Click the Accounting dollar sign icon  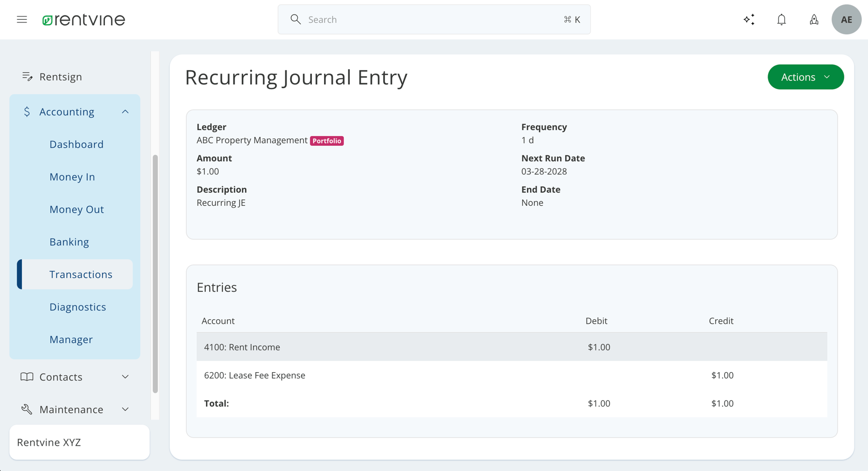27,111
